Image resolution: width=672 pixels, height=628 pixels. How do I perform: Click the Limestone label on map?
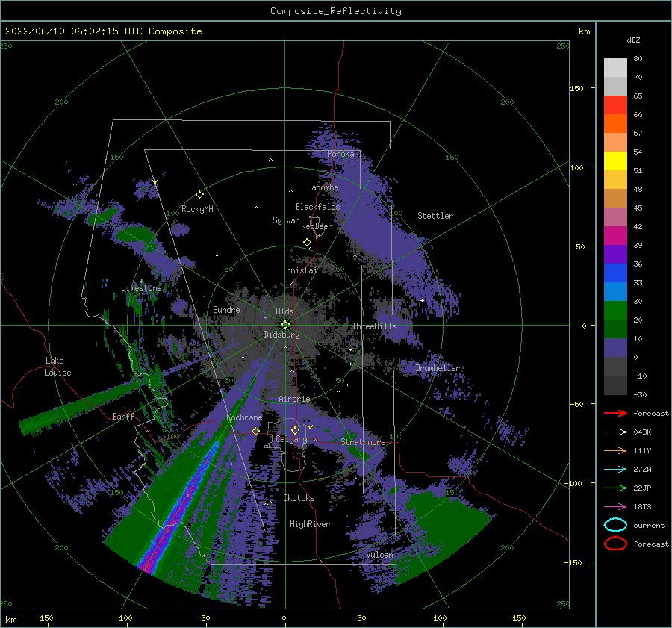click(x=141, y=288)
